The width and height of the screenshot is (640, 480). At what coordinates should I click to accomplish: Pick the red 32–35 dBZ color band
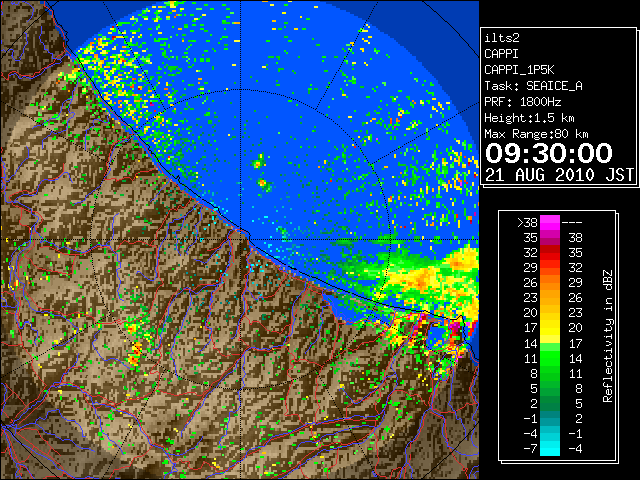coord(550,253)
